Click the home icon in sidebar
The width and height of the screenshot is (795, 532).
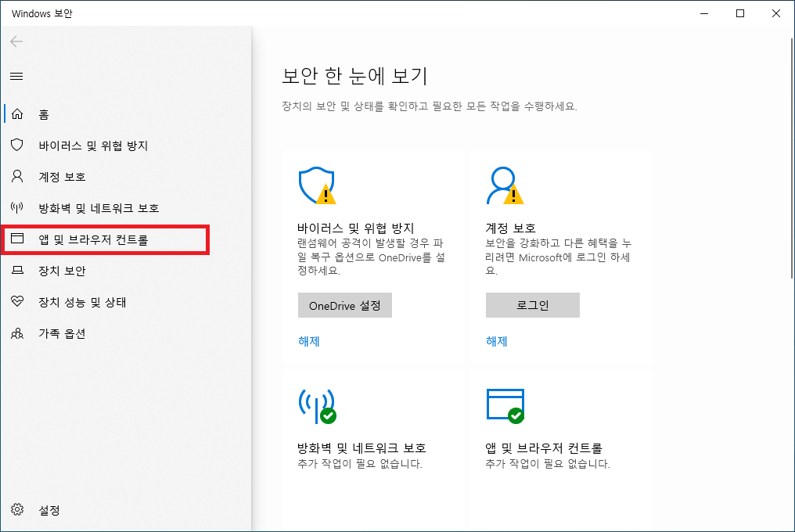click(x=17, y=114)
